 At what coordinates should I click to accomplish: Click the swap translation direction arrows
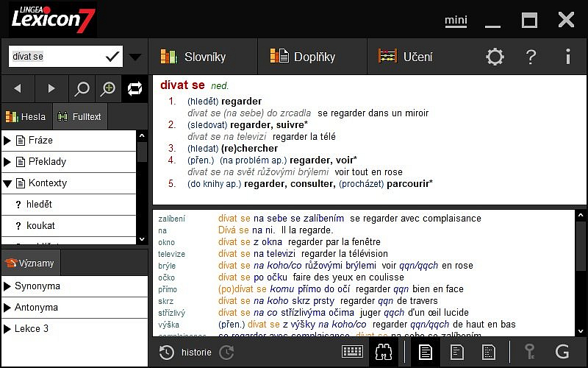coord(135,89)
